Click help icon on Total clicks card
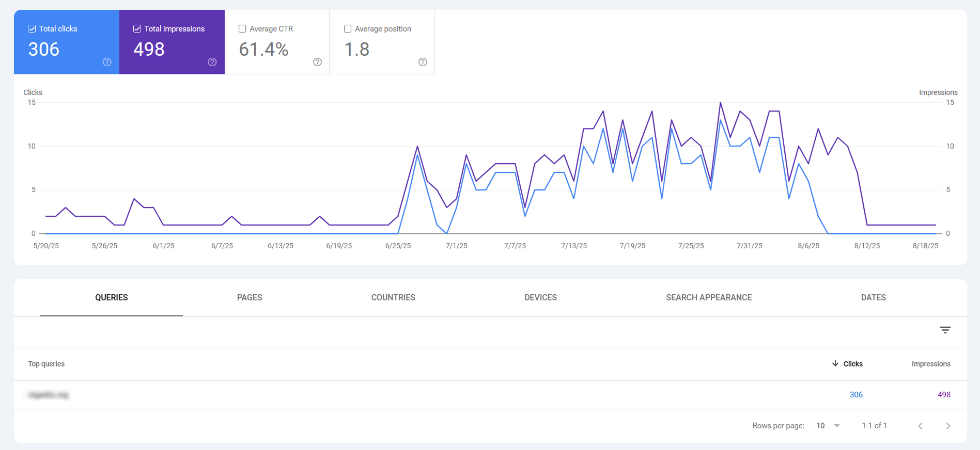This screenshot has height=450, width=980. coord(107,62)
